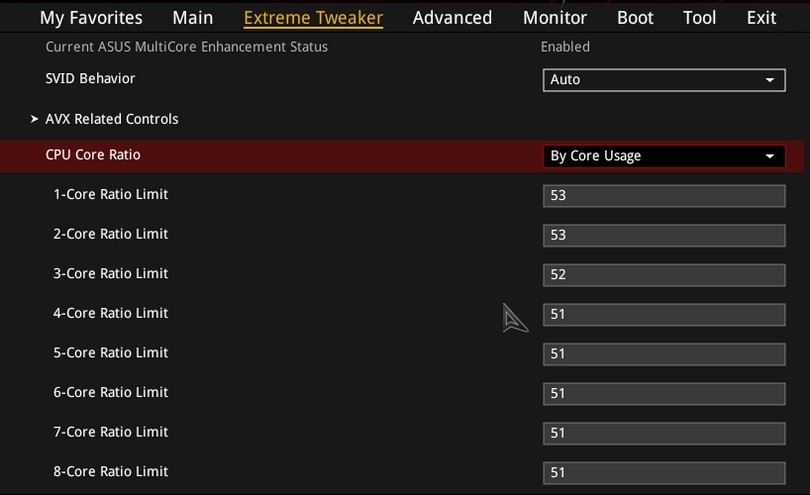The height and width of the screenshot is (495, 810).
Task: Click the 4-Core Ratio Limit input
Action: pos(664,314)
